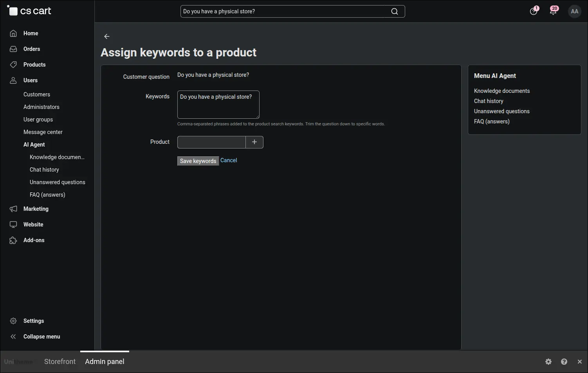
Task: Open the Orders menu item
Action: [32, 49]
